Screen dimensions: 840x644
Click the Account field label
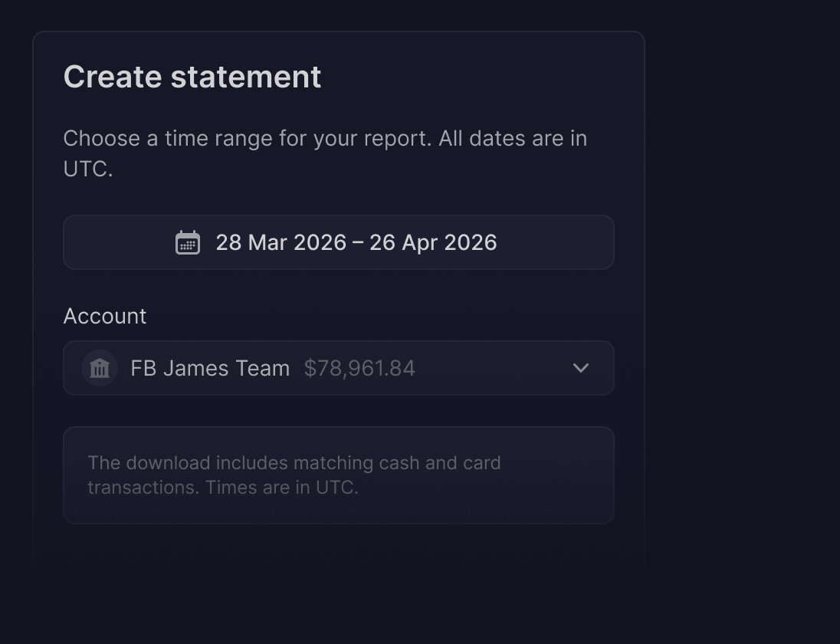(x=105, y=316)
